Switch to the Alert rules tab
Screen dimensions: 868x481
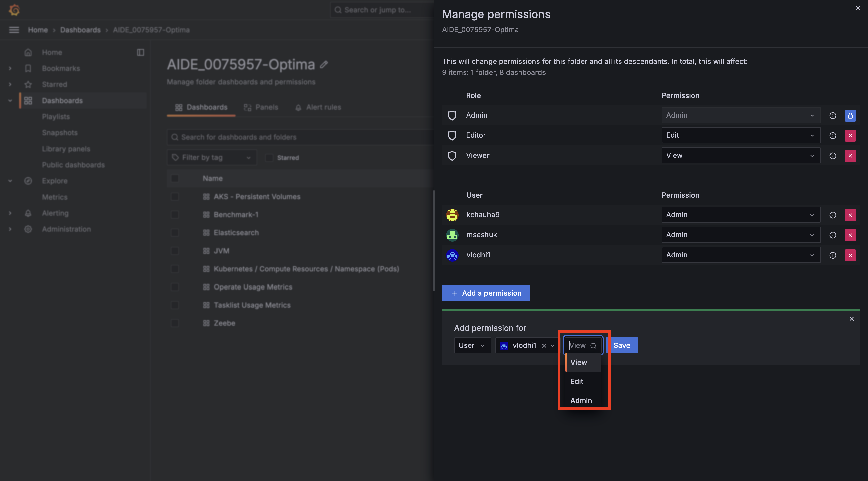click(318, 107)
